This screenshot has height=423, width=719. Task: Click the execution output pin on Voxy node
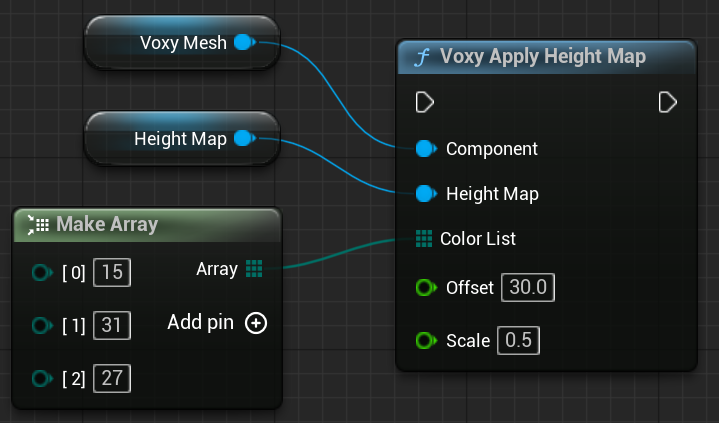coord(668,102)
